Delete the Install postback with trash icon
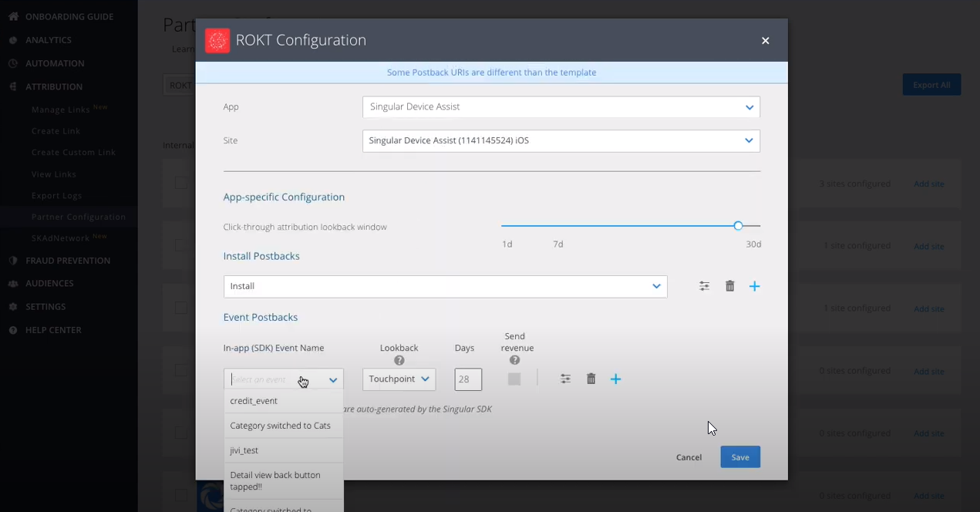 (x=730, y=286)
